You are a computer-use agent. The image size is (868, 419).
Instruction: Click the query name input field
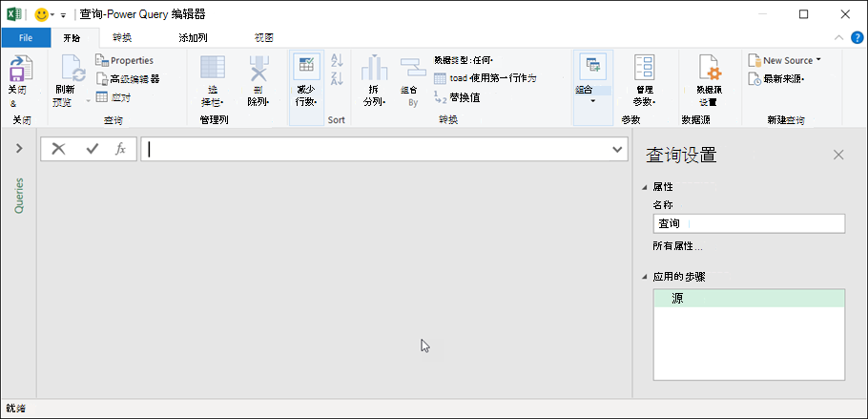748,223
